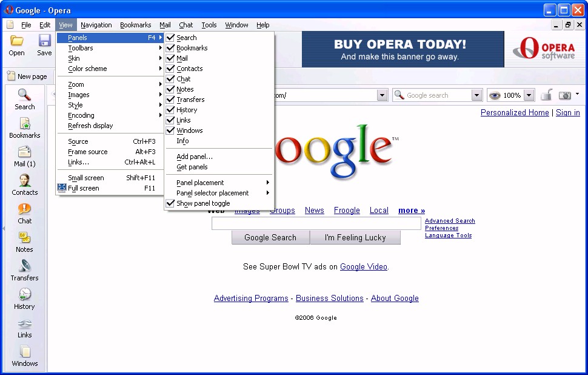The width and height of the screenshot is (588, 375).
Task: Select Full screen menu item
Action: (110, 188)
